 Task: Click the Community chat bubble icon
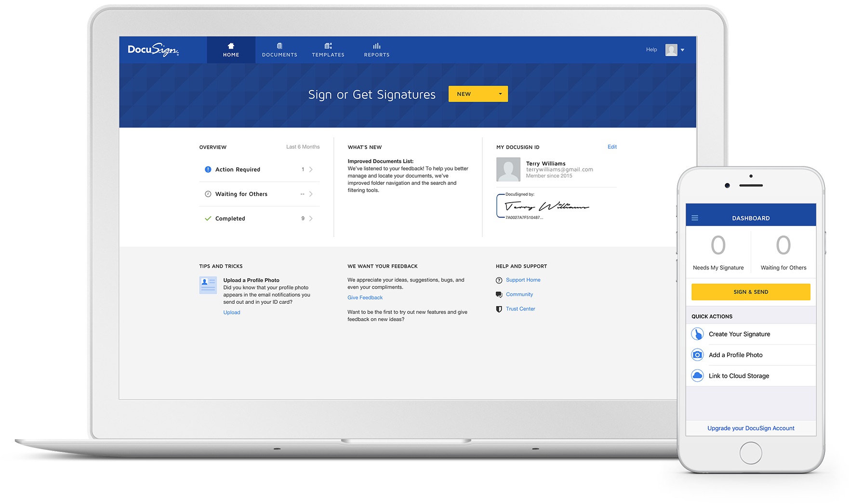[499, 295]
